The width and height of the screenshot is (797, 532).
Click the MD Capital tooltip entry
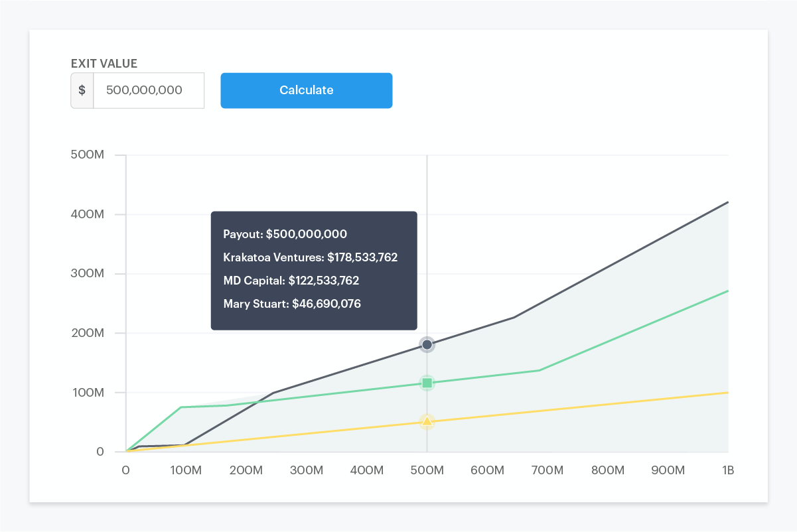tap(291, 281)
